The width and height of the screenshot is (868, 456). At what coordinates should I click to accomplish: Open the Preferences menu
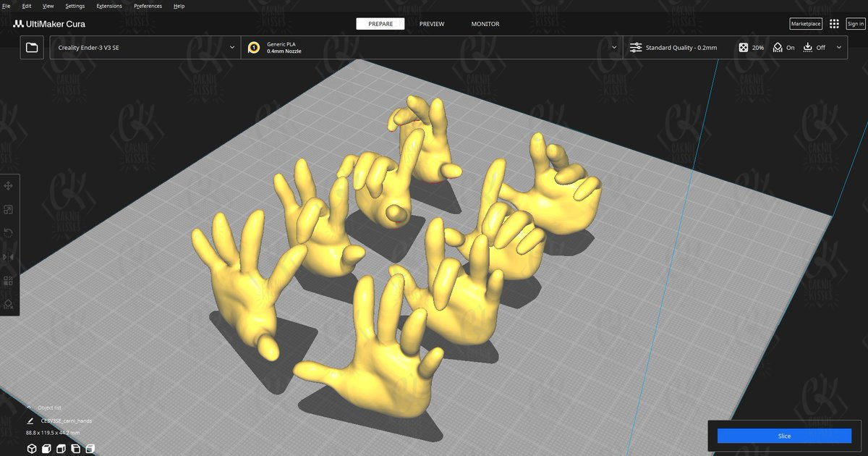[x=148, y=6]
